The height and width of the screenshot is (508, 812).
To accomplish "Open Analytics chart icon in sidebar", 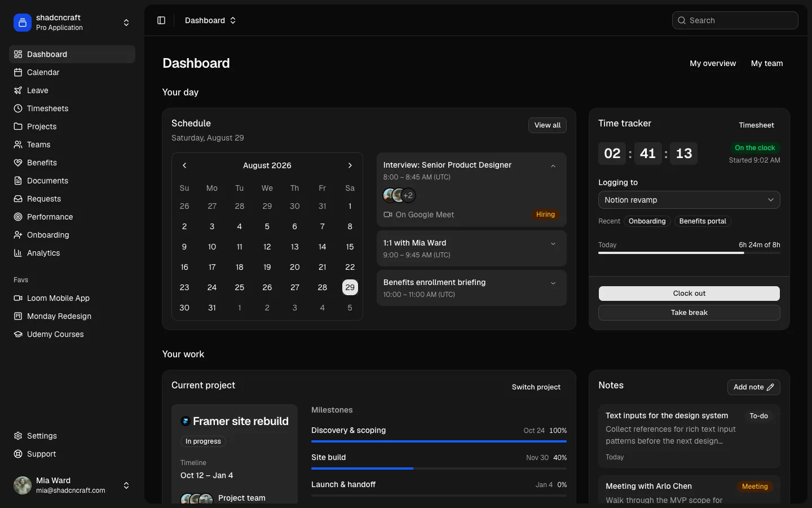I will tap(18, 253).
